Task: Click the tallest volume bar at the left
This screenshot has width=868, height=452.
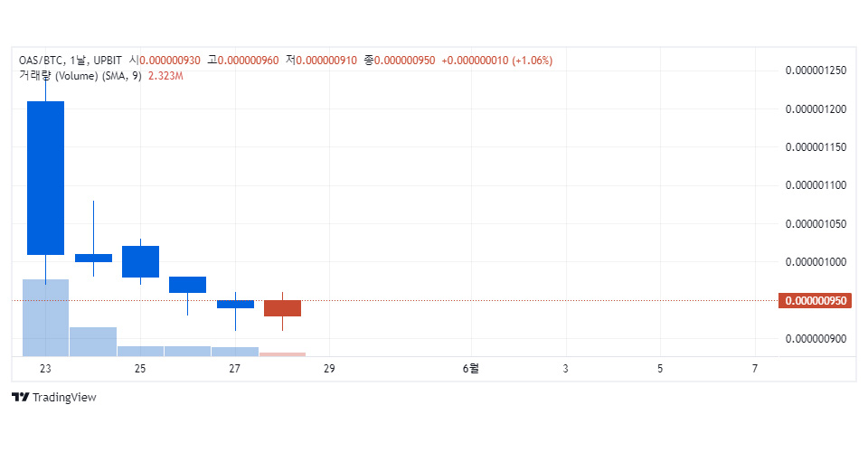Action: tap(45, 316)
